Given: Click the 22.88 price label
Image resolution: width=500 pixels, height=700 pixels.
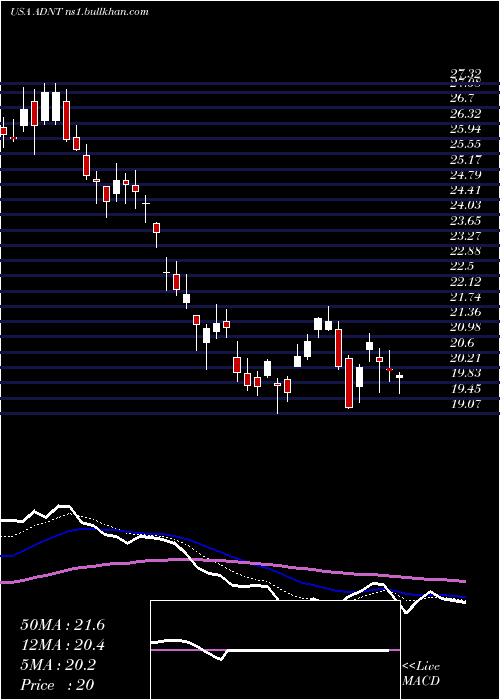Looking at the screenshot, I should click(x=467, y=251).
